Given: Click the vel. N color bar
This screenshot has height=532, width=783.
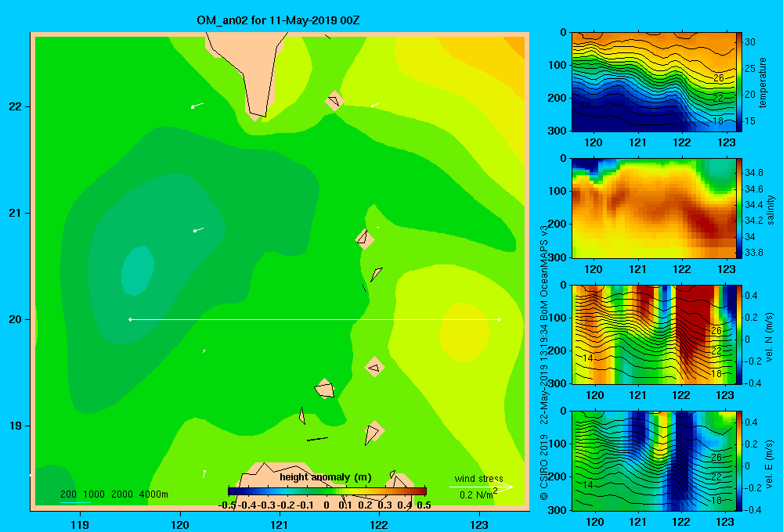Looking at the screenshot, I should pos(739,335).
